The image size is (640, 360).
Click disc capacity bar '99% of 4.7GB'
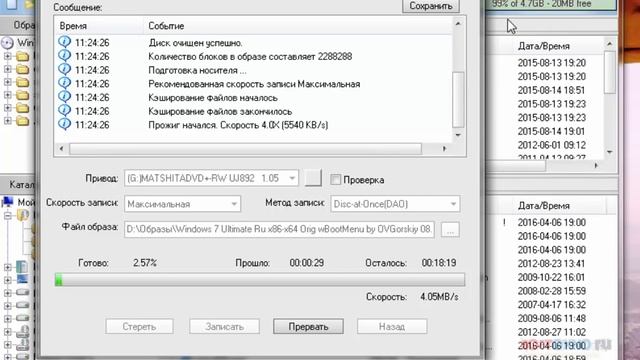pyautogui.click(x=551, y=4)
